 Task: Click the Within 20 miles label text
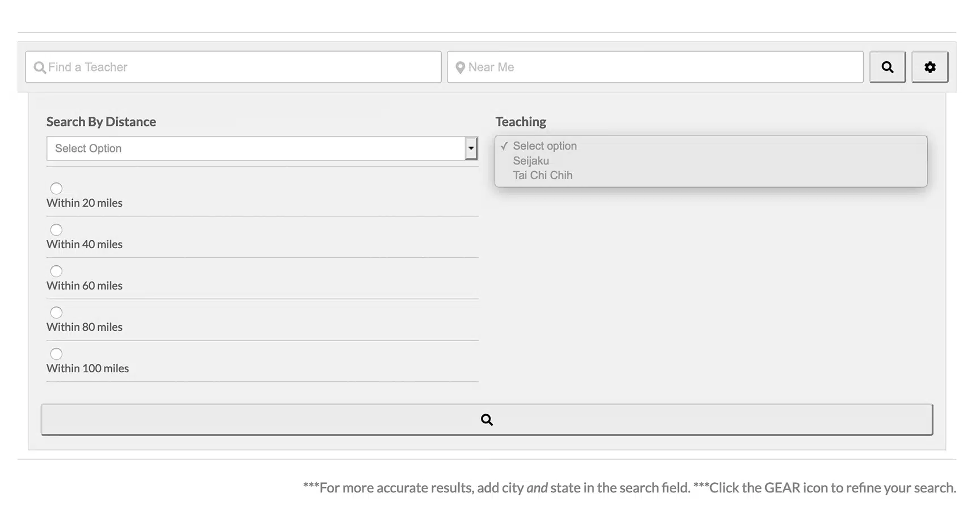point(85,203)
